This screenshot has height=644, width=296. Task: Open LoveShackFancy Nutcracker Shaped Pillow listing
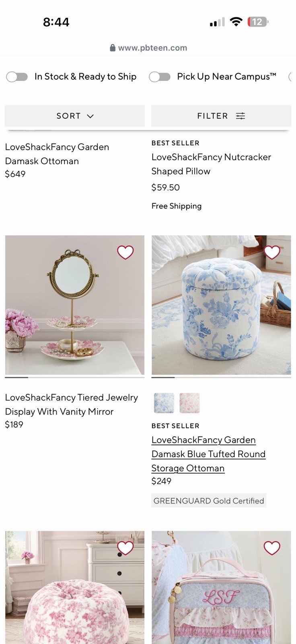pyautogui.click(x=211, y=164)
